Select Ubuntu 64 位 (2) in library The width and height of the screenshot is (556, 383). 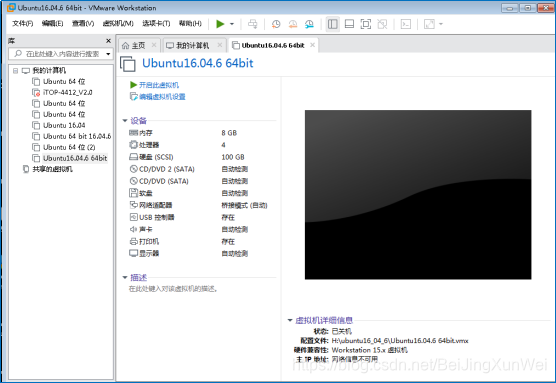pos(69,148)
